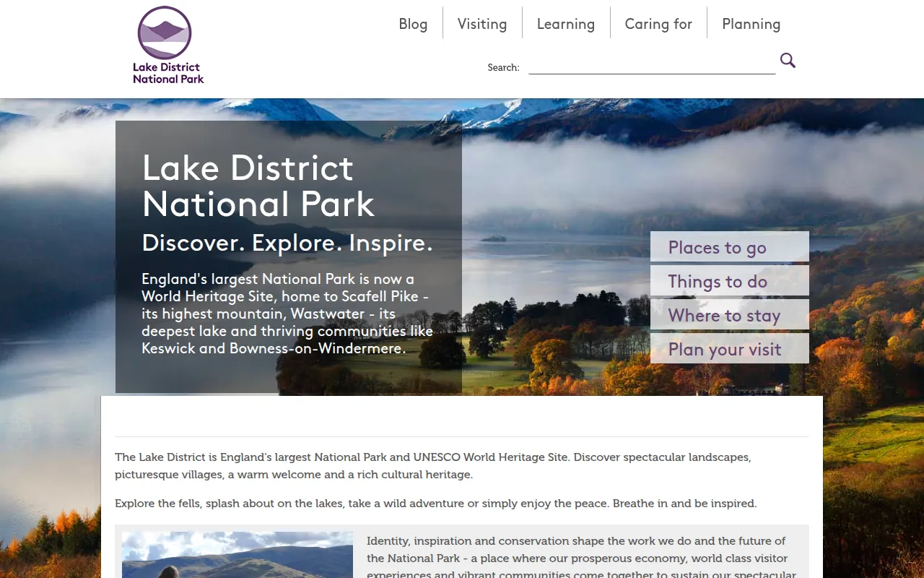Click the Lake District National Park logo
The image size is (924, 578).
[x=168, y=45]
